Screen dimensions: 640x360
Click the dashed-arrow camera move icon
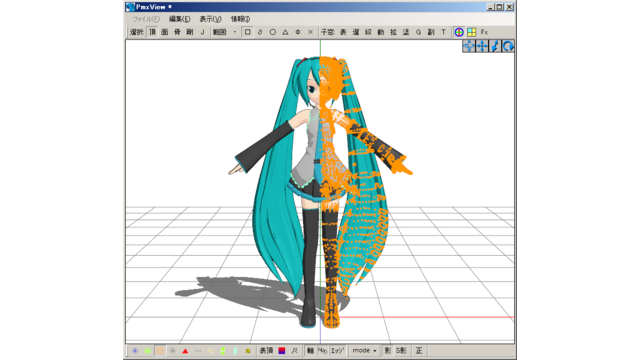(469, 46)
